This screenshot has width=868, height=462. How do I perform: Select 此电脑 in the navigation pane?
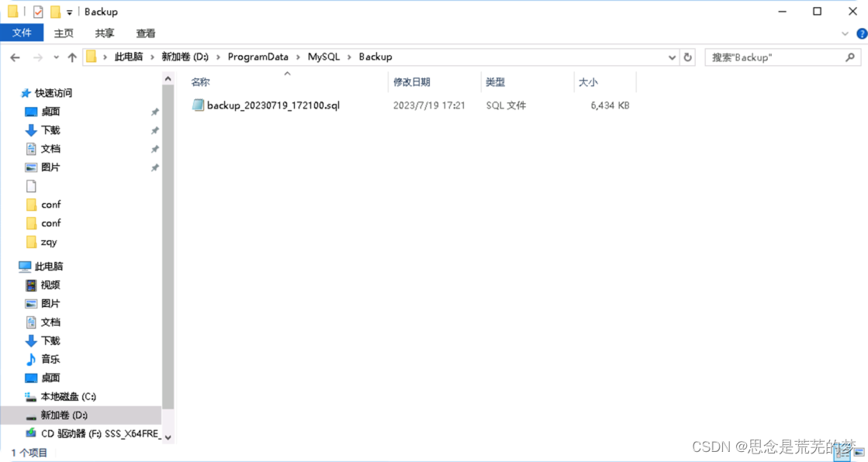pos(49,266)
